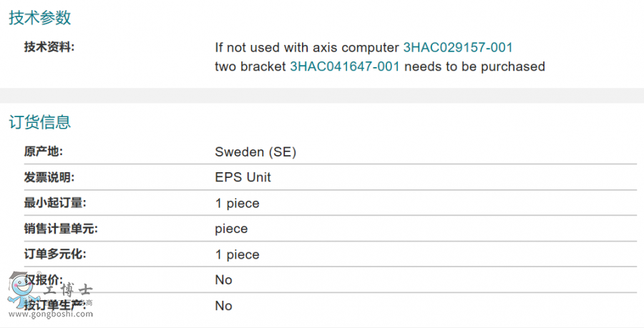Screen dimensions: 644x328
Task: Click the 订单多元化 field label
Action: coord(55,254)
